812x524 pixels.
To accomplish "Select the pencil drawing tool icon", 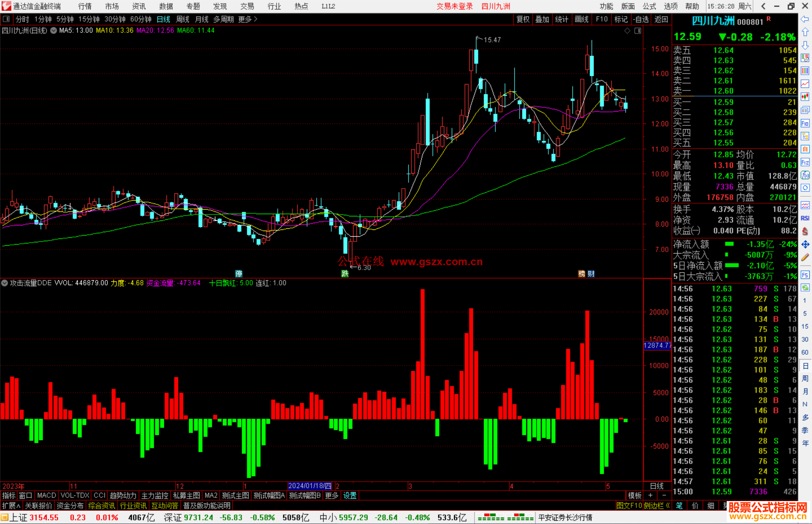I will coord(805,257).
